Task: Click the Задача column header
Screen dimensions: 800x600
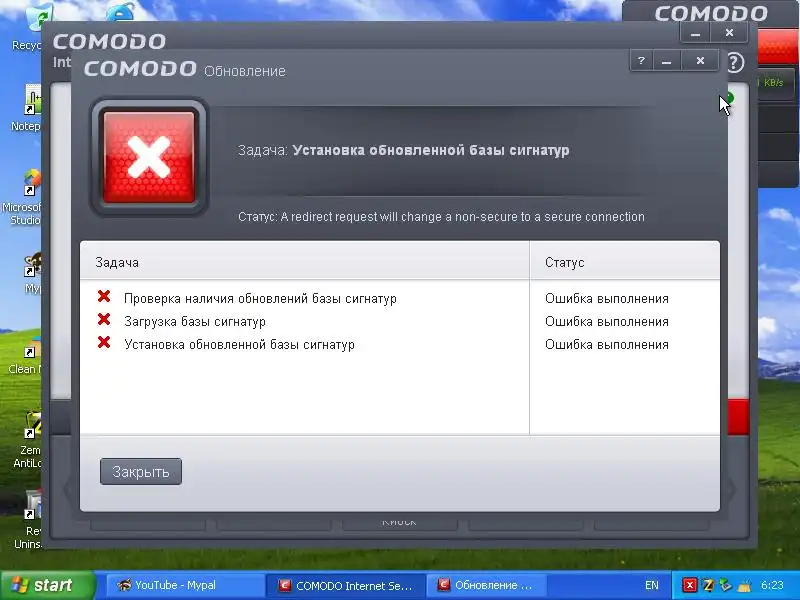Action: coord(305,262)
